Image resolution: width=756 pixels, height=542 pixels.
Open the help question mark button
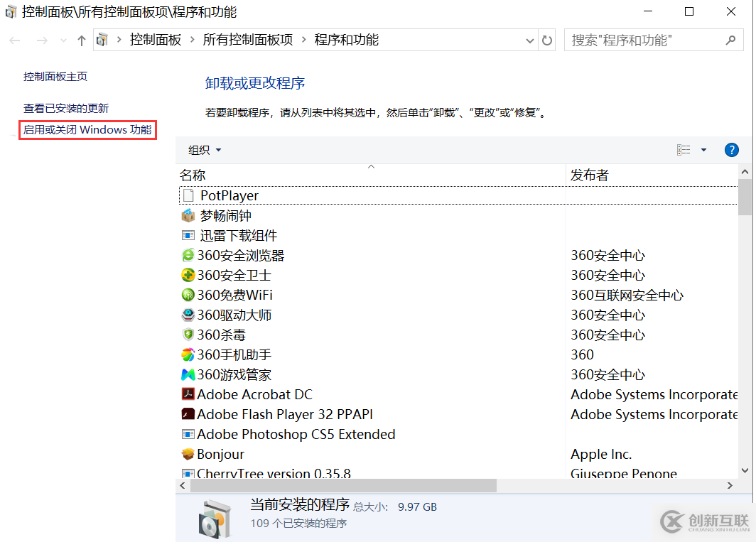[x=731, y=150]
